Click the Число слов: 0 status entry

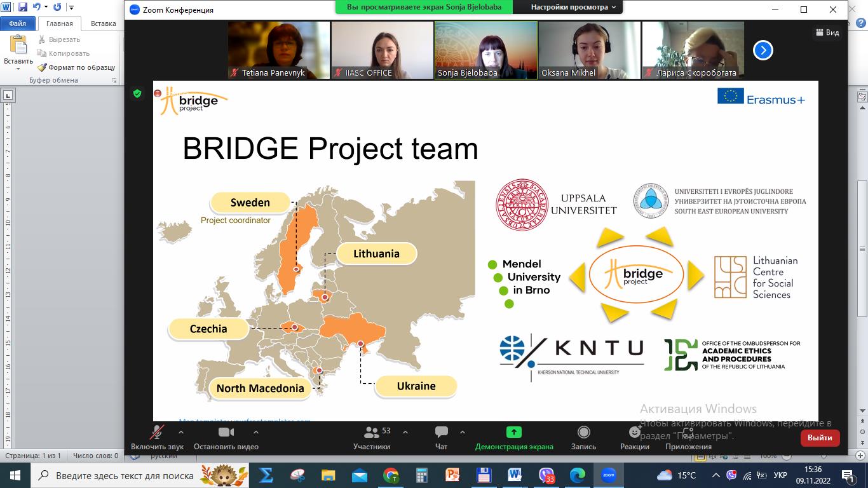pyautogui.click(x=95, y=456)
